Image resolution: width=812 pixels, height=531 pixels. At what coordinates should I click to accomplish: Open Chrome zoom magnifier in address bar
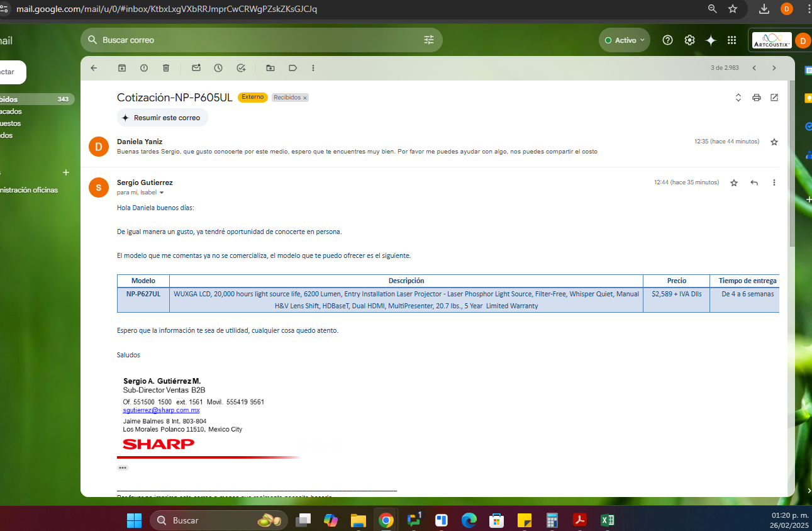coord(713,9)
